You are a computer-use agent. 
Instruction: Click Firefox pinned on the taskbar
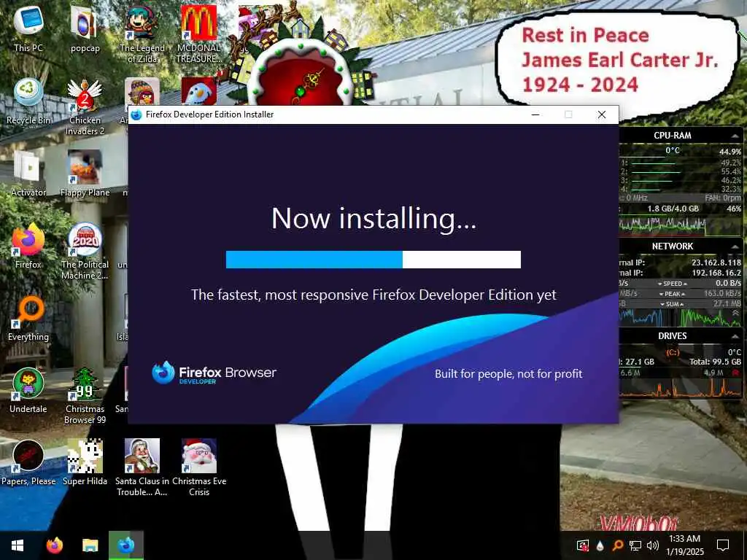pos(54,545)
